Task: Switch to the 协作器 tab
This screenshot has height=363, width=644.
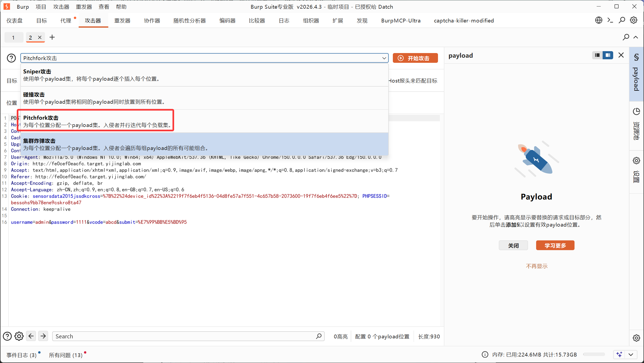Action: click(x=152, y=21)
